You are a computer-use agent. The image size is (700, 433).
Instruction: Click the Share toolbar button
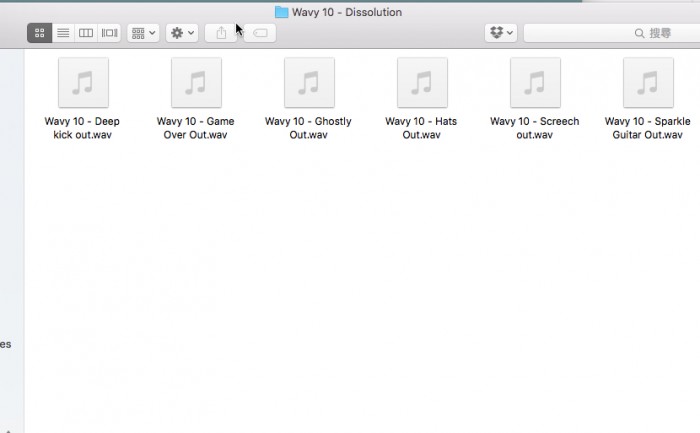pyautogui.click(x=221, y=33)
